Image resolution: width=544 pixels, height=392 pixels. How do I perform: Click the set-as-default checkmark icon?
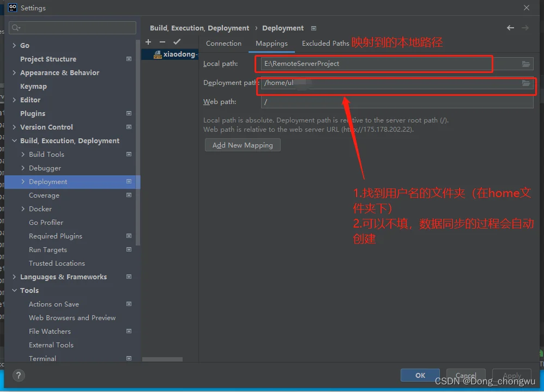(177, 42)
